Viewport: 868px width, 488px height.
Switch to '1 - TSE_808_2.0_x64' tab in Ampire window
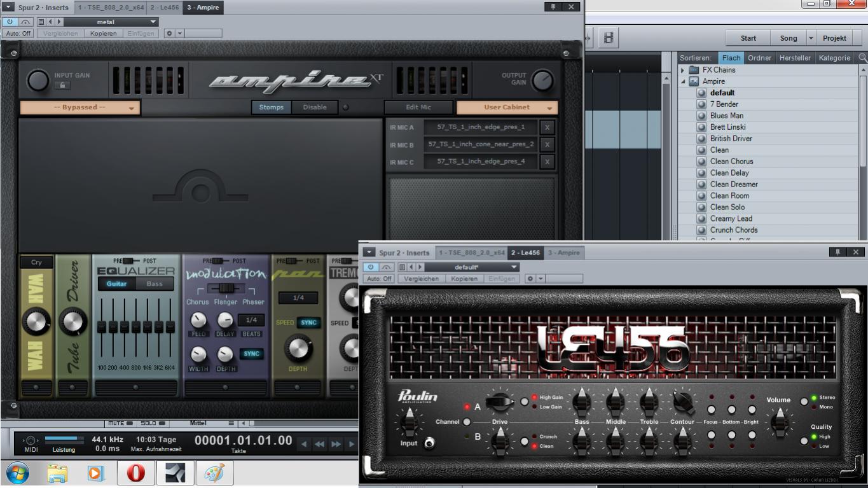(111, 8)
